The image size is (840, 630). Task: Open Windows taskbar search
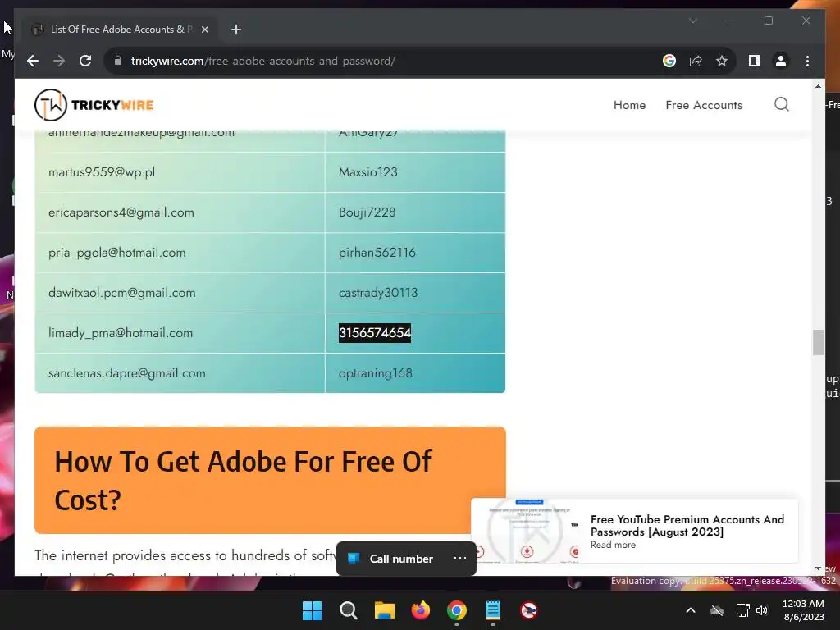pyautogui.click(x=348, y=610)
